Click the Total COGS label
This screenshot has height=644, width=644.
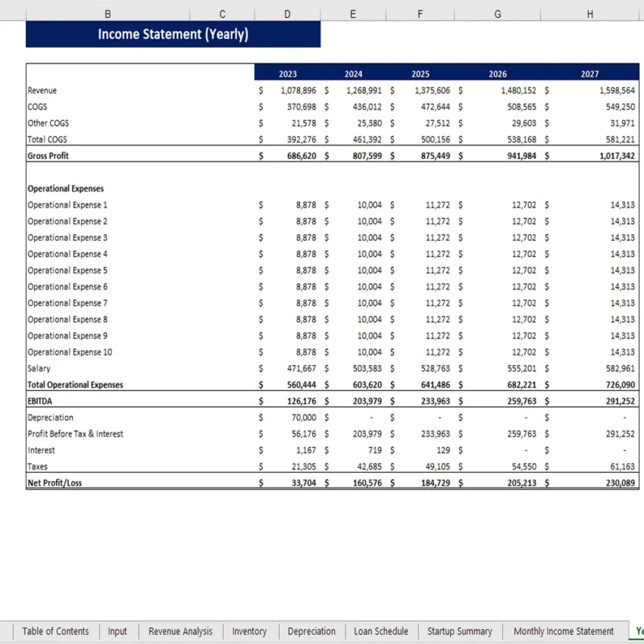click(x=47, y=139)
